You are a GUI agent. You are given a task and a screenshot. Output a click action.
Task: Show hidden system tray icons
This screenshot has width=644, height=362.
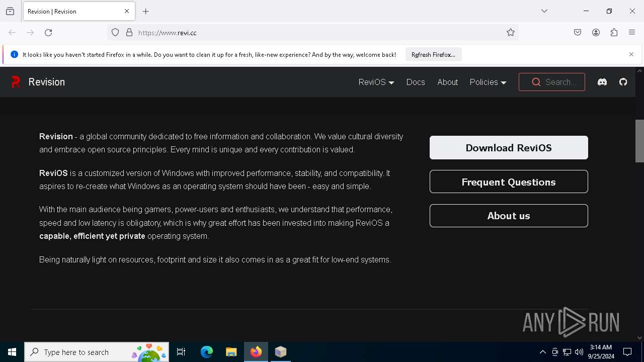542,352
